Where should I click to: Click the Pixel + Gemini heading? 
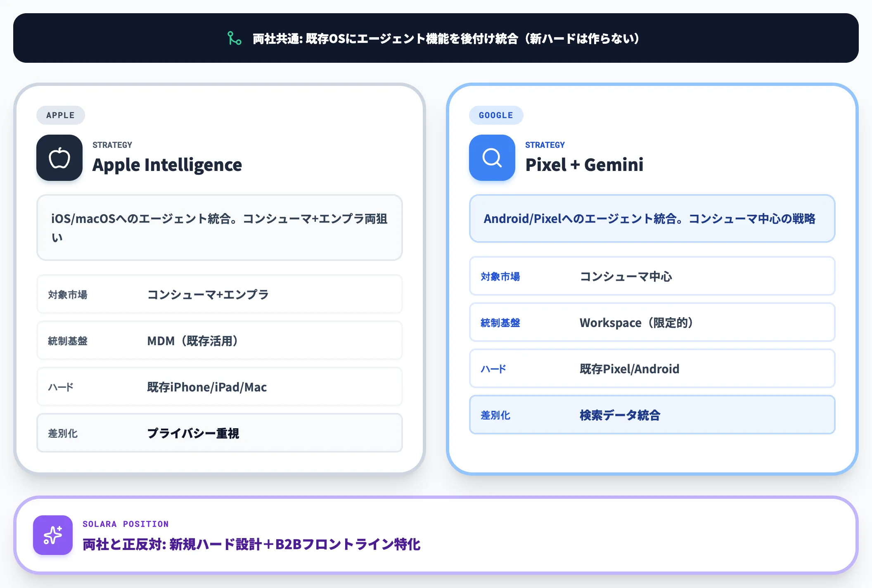pos(584,165)
